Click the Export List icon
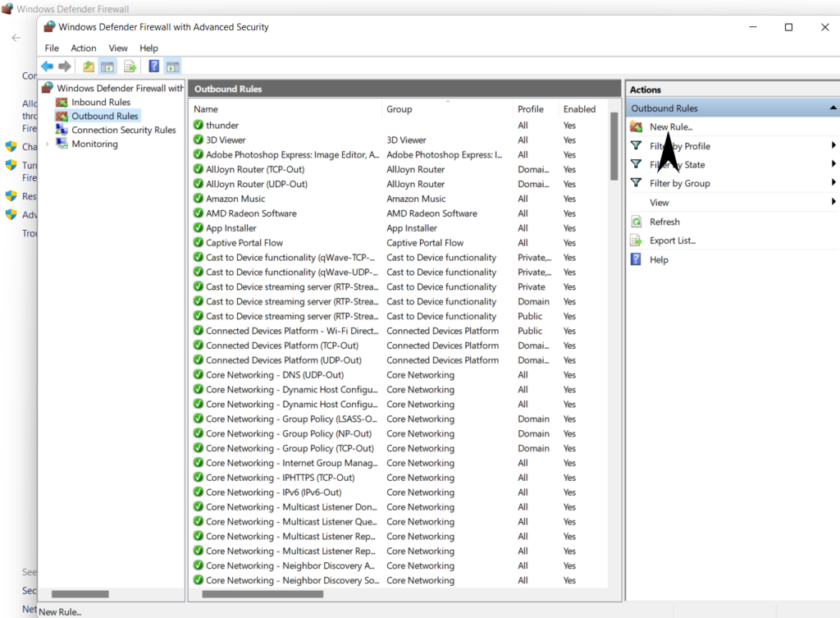 pos(634,240)
